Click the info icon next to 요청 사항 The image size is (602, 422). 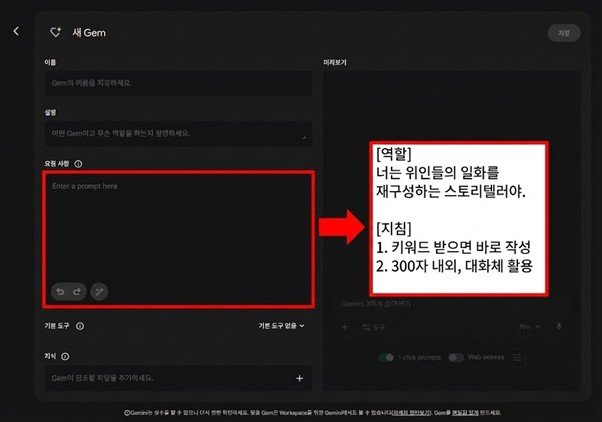[x=78, y=164]
